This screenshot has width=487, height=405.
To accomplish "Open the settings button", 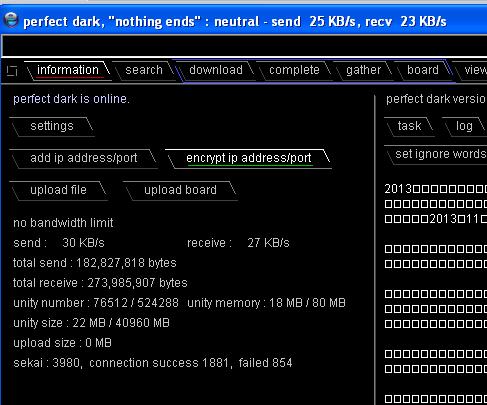I will coord(52,126).
